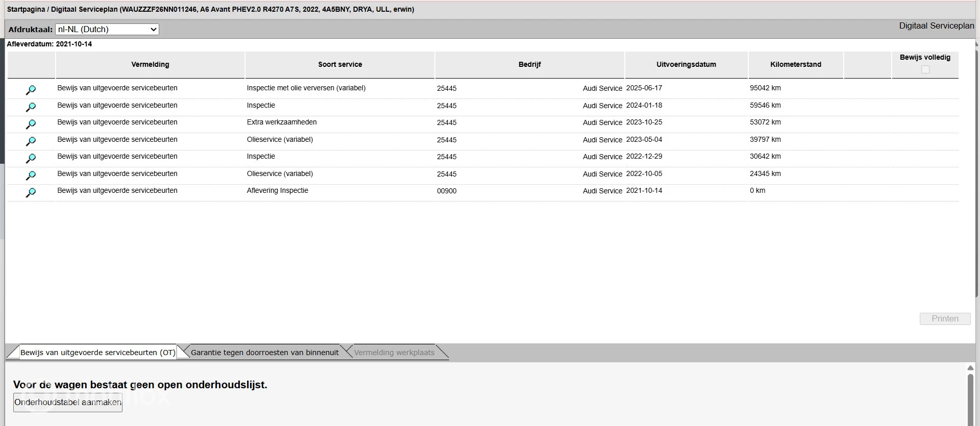This screenshot has height=426, width=980.
Task: Click the Onderhoudstabel aanmaken button
Action: [x=68, y=402]
